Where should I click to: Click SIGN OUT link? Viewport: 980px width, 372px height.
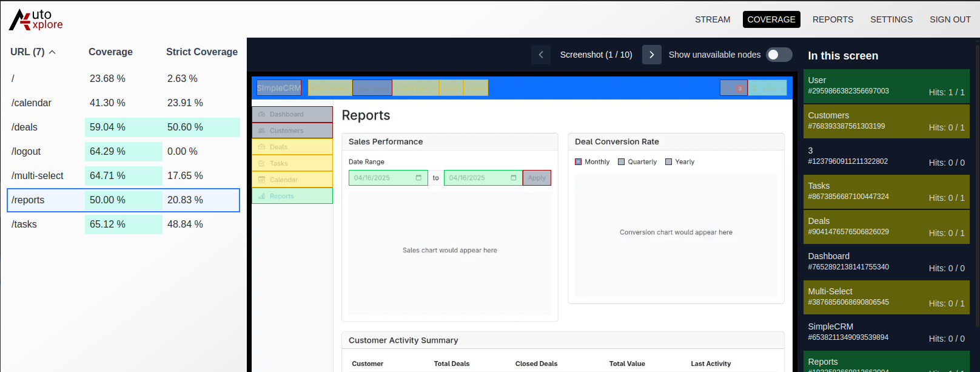(950, 19)
